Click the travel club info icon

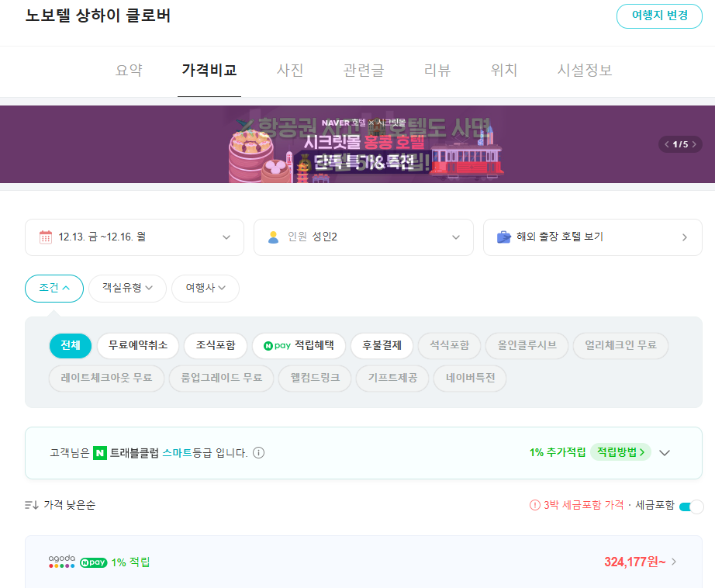258,453
